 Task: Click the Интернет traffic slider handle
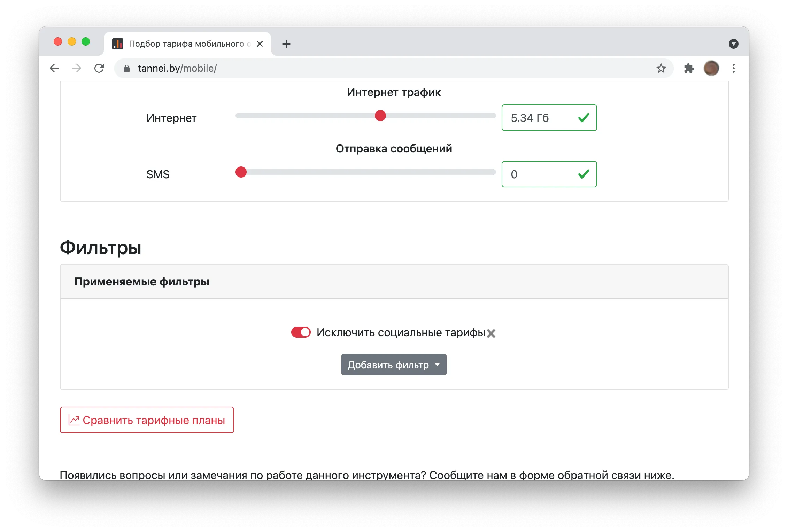coord(380,116)
